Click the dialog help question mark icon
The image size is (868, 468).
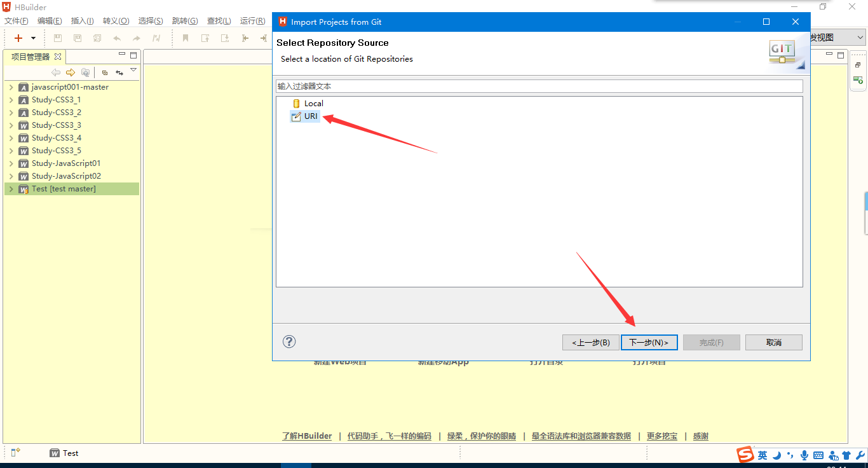coord(289,341)
